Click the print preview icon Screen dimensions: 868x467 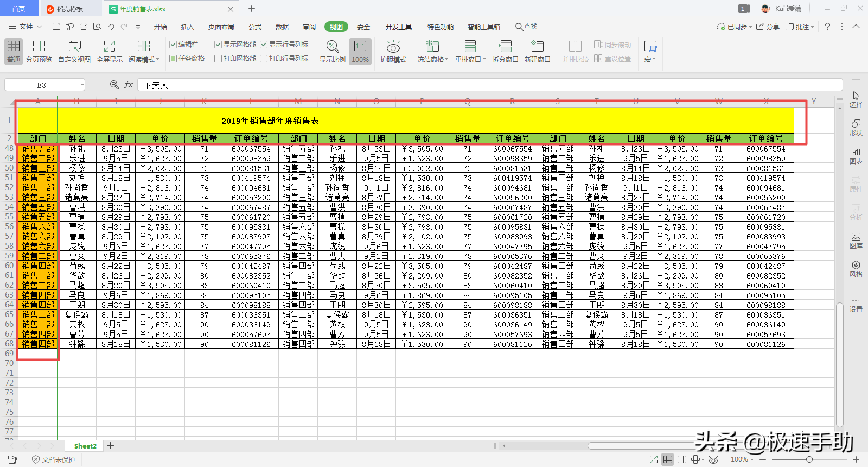pos(97,27)
